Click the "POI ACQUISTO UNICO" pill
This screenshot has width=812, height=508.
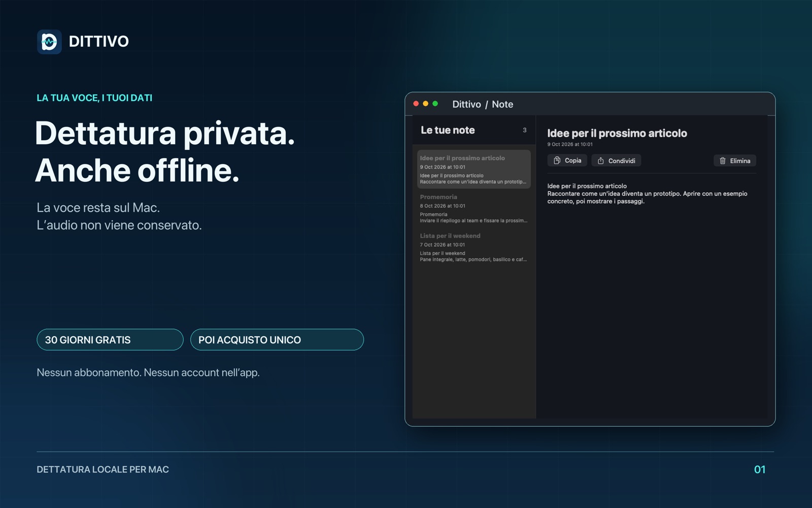277,340
